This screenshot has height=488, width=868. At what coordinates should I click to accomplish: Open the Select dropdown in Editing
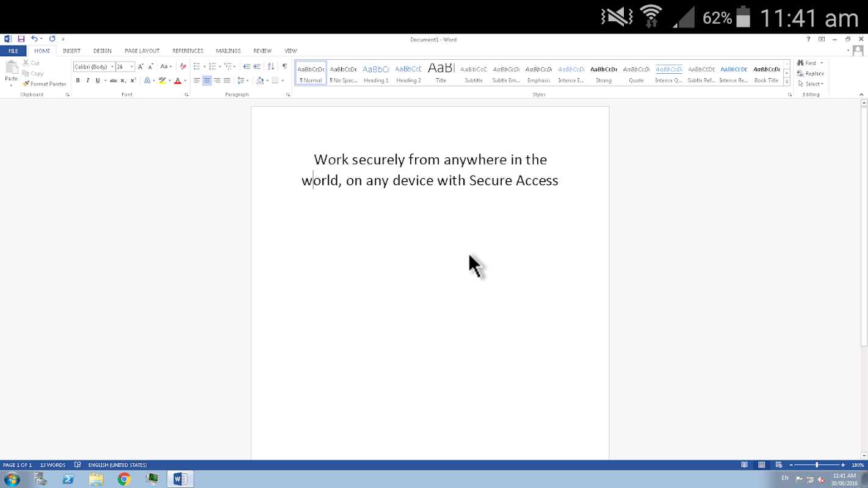pyautogui.click(x=811, y=84)
